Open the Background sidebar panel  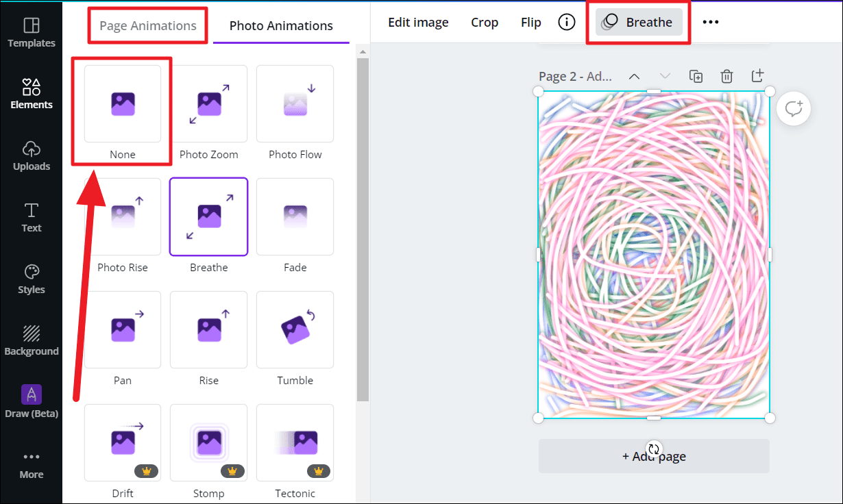coord(31,341)
